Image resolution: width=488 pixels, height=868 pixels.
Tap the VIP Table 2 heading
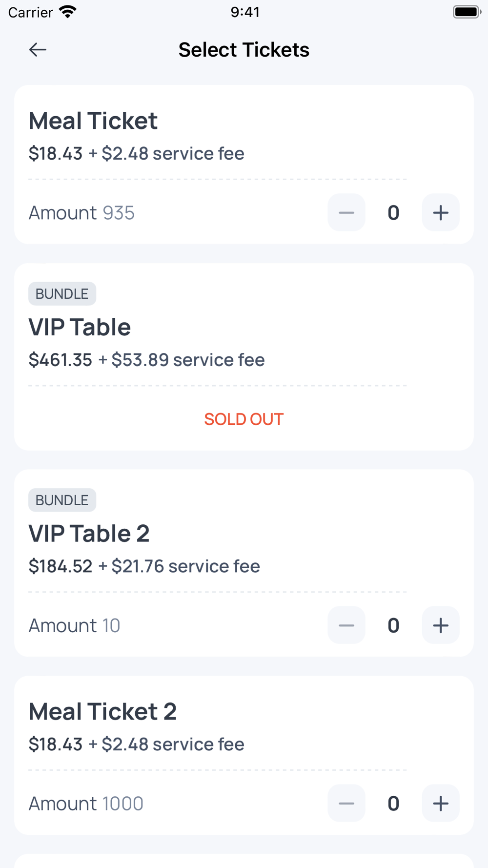tap(89, 534)
